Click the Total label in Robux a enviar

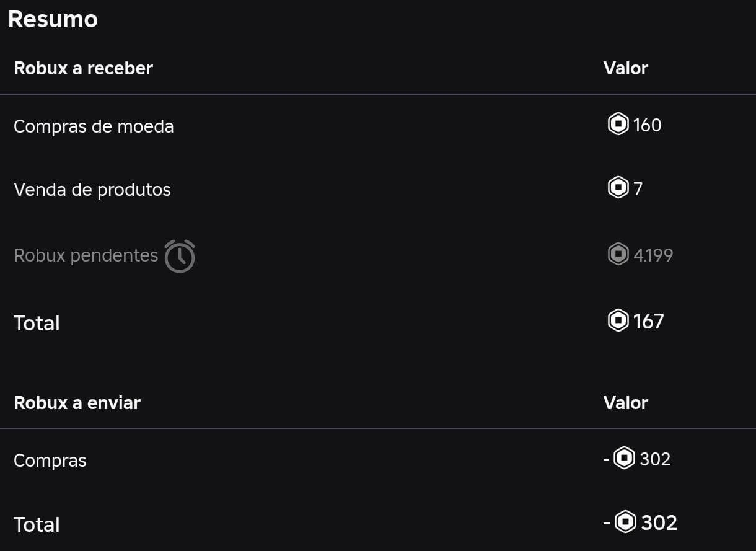pos(37,524)
